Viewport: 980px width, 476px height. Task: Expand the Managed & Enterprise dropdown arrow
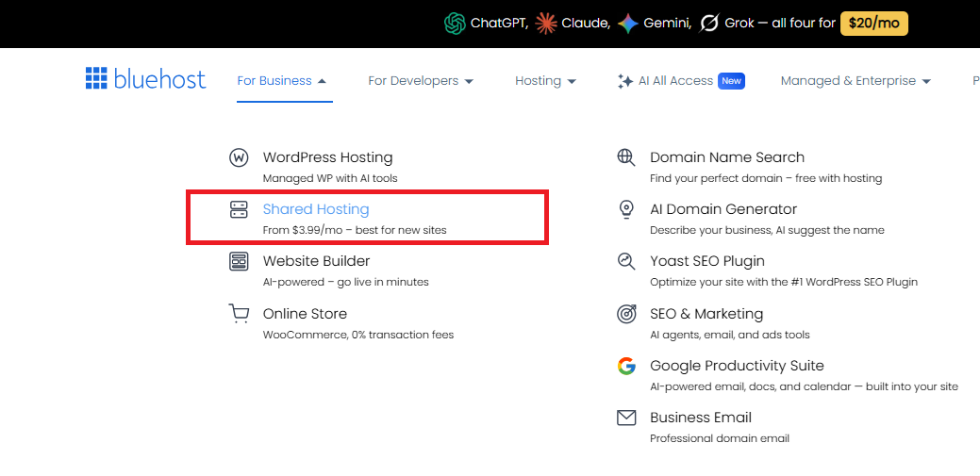(x=926, y=81)
